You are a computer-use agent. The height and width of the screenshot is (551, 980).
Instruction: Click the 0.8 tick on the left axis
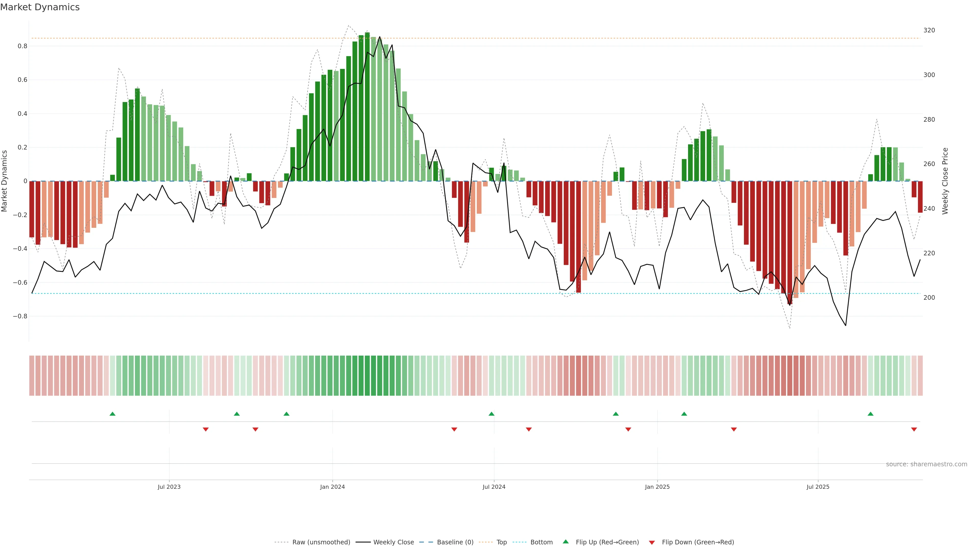[x=22, y=46]
